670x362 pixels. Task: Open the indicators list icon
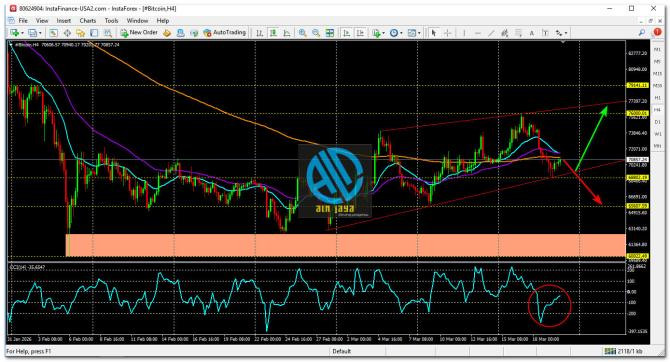click(376, 33)
